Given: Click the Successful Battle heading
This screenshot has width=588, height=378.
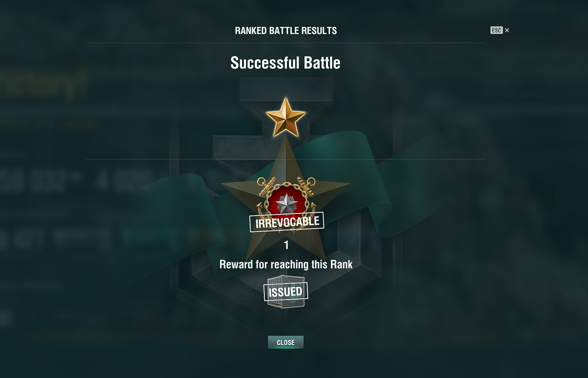Looking at the screenshot, I should tap(285, 63).
